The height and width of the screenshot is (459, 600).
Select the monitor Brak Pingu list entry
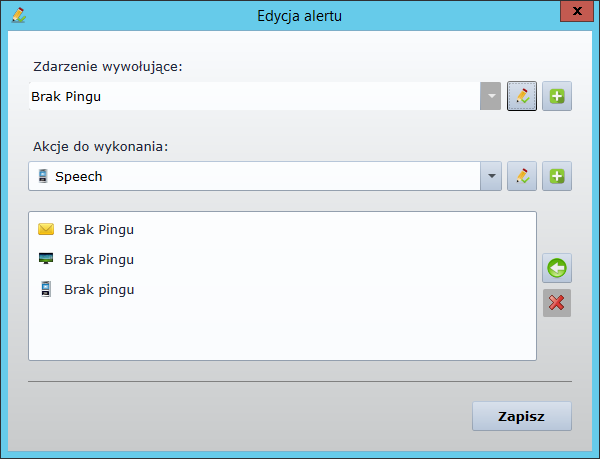(98, 259)
